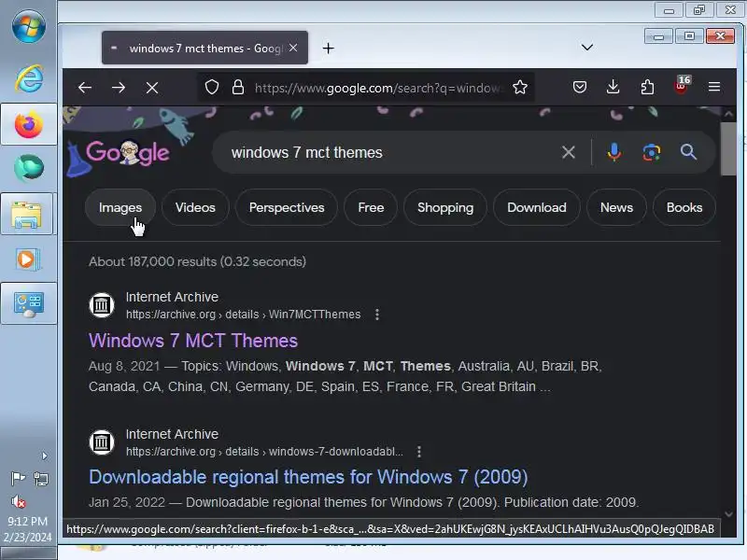Open the extension with the 16 badge
The image size is (747, 560).
682,86
